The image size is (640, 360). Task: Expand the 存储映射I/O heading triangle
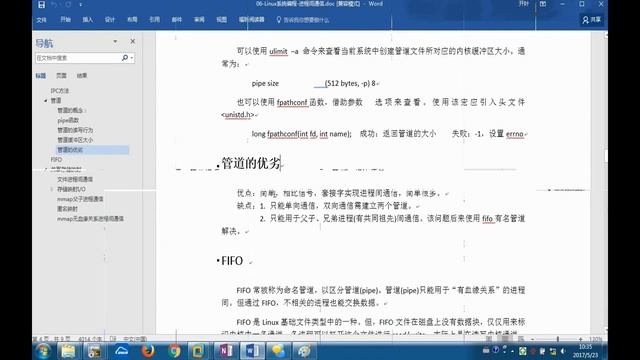52,189
